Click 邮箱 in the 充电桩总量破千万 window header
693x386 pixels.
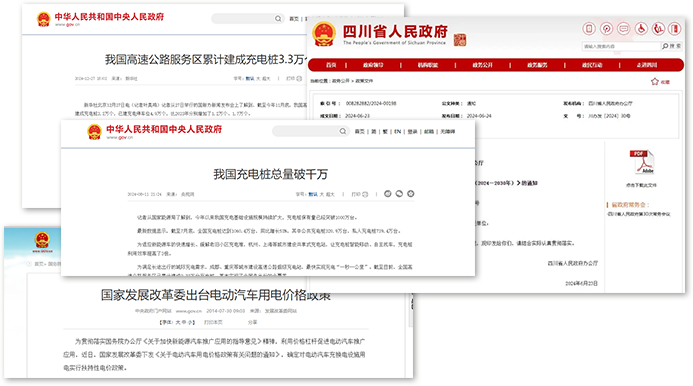click(x=429, y=132)
